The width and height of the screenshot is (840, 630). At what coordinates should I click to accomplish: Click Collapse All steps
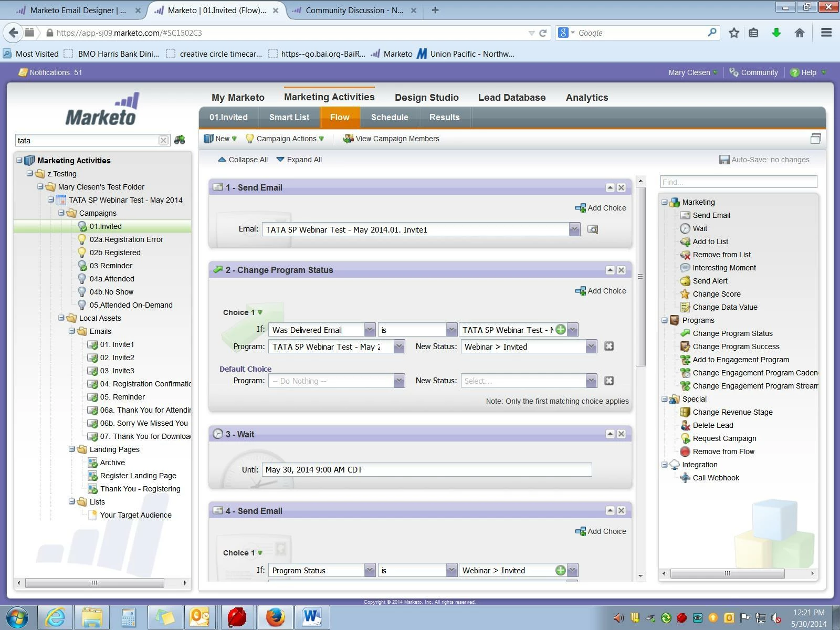243,160
